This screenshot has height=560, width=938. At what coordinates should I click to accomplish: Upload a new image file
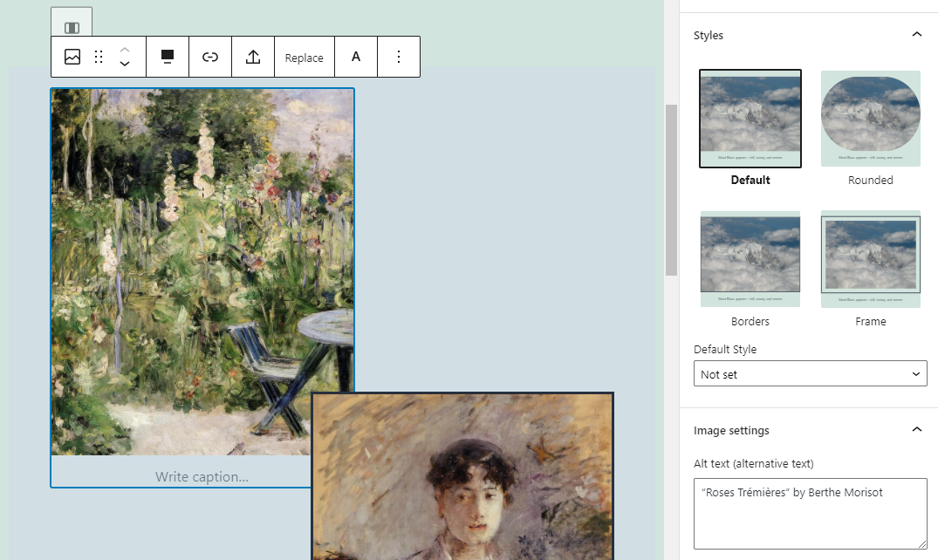(252, 57)
